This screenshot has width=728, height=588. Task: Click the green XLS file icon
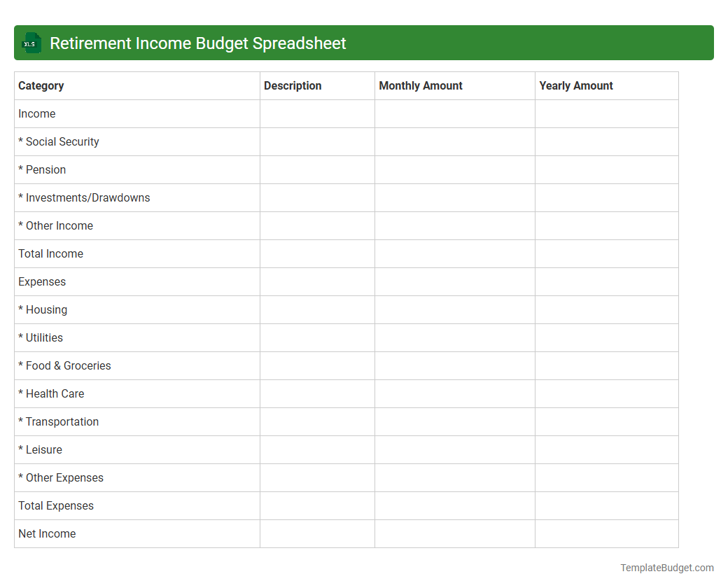pyautogui.click(x=31, y=43)
